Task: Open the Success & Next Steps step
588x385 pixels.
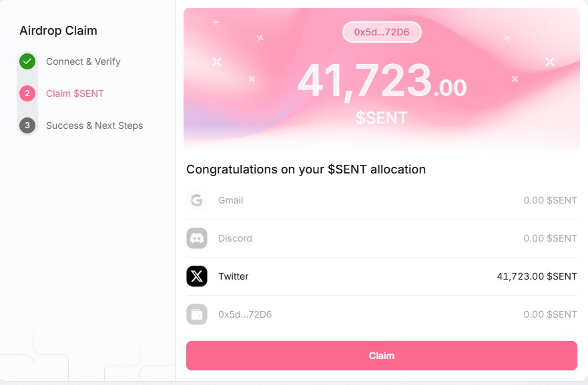Action: point(94,125)
